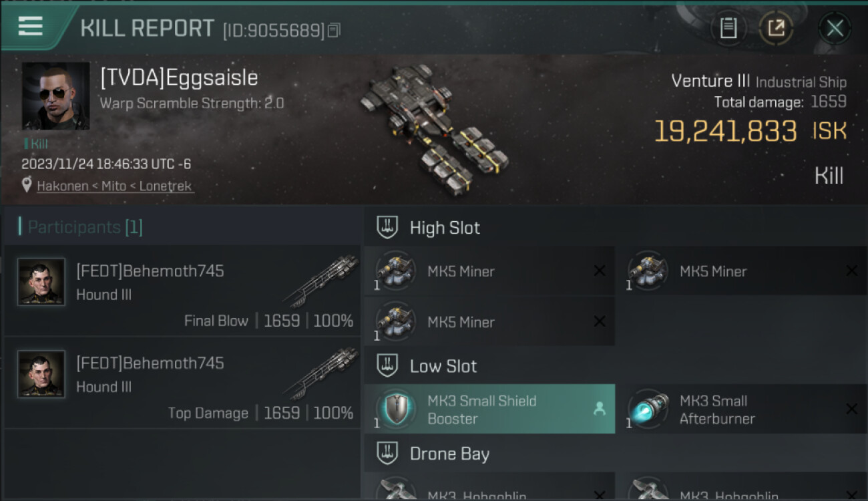
Task: Open the Hakonen location link
Action: (115, 186)
